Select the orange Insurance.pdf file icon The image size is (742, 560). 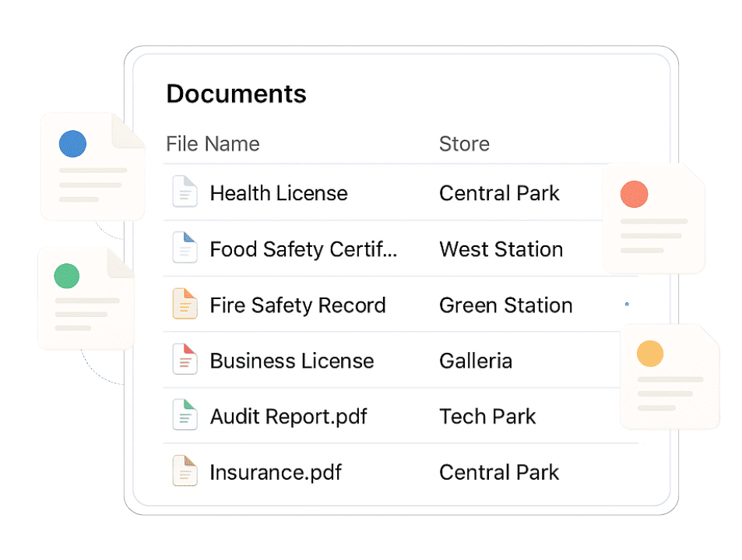tap(185, 471)
